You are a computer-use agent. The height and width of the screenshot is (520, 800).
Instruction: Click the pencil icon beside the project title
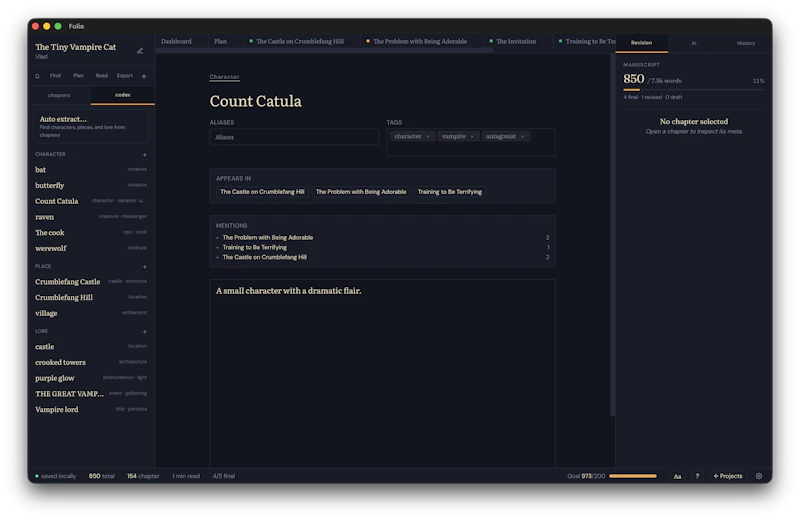point(140,51)
